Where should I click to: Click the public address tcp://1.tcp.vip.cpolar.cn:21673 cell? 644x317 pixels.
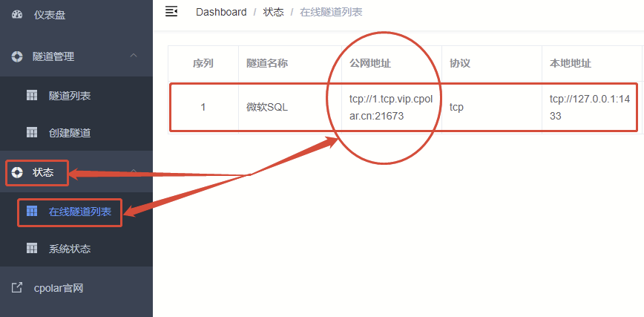pos(391,108)
